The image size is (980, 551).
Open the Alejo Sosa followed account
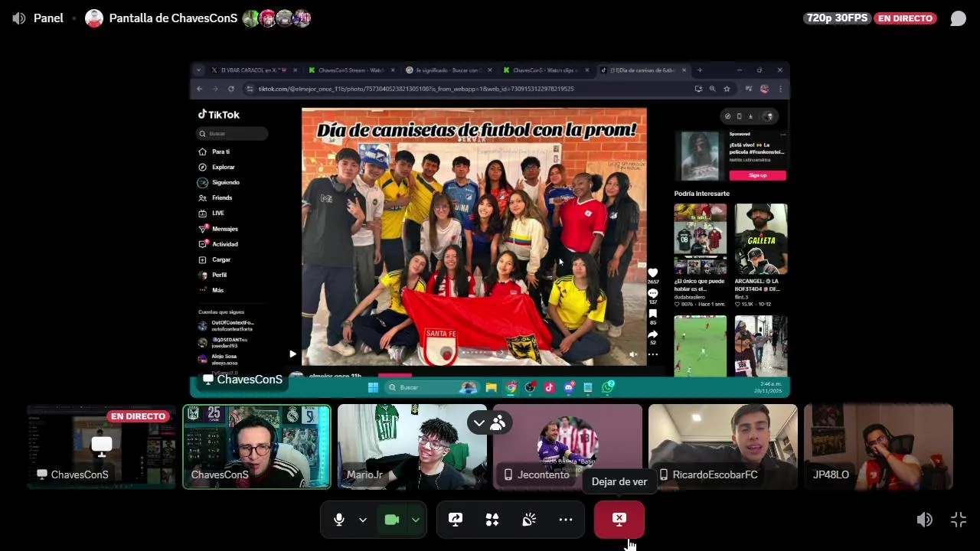point(224,359)
